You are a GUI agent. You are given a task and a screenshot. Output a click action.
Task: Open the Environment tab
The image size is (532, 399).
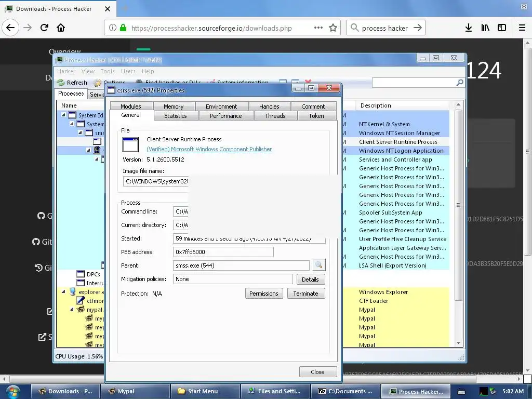(x=221, y=106)
